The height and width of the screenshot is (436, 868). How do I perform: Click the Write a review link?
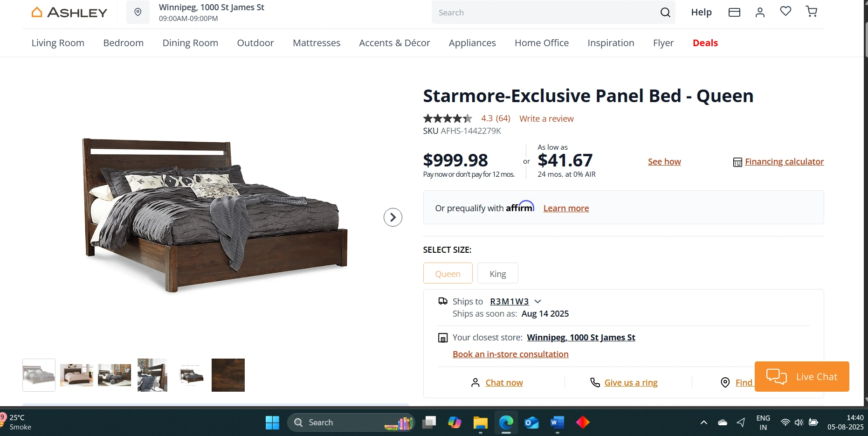tap(546, 119)
